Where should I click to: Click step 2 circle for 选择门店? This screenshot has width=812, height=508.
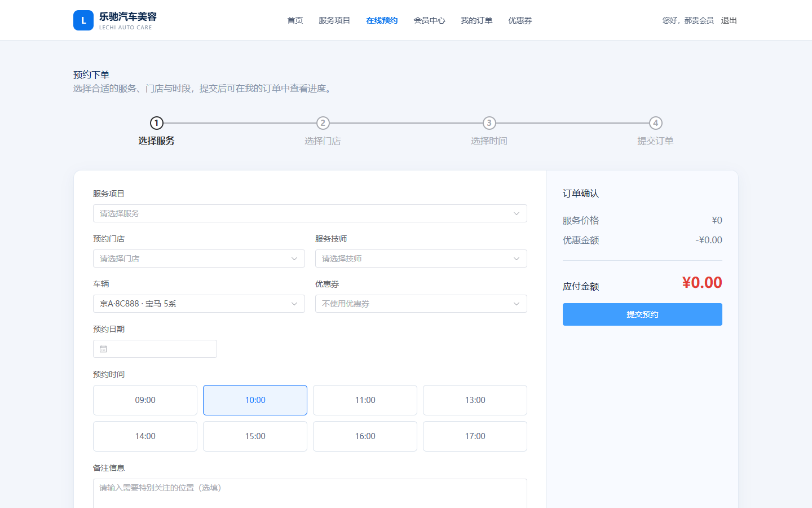323,123
